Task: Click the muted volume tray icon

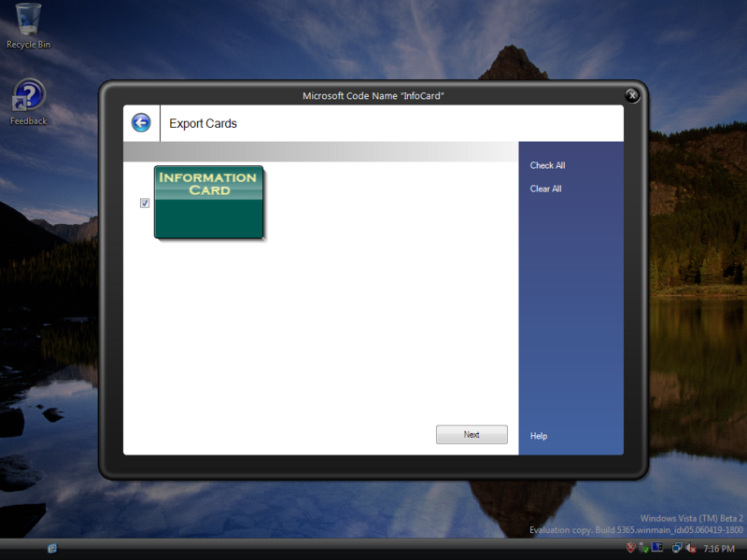Action: click(690, 549)
